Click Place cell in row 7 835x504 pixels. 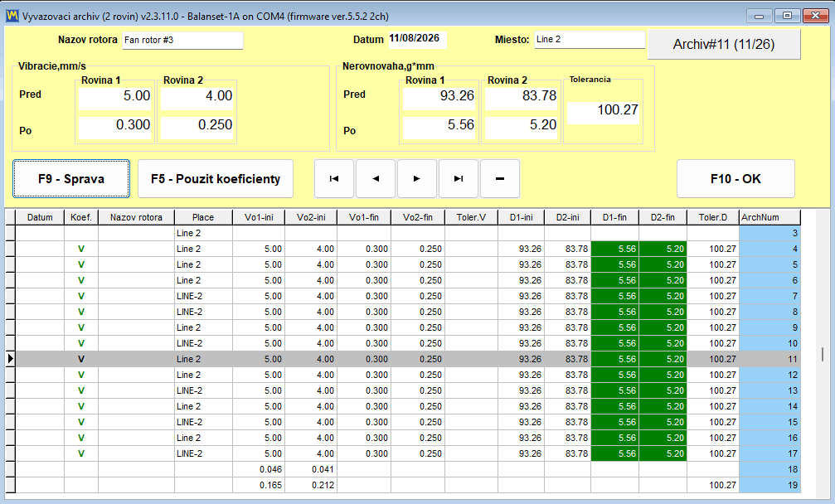tap(203, 296)
